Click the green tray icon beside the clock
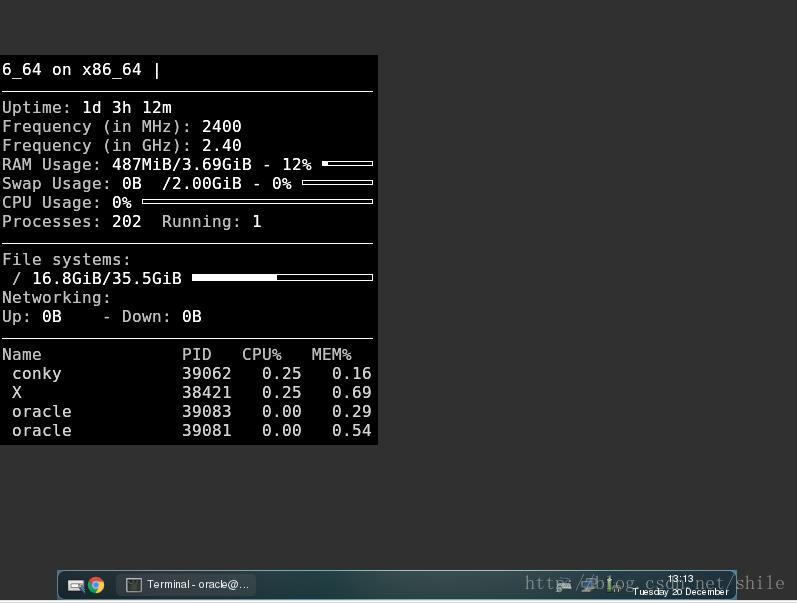Viewport: 797px width, 603px height. click(x=610, y=584)
